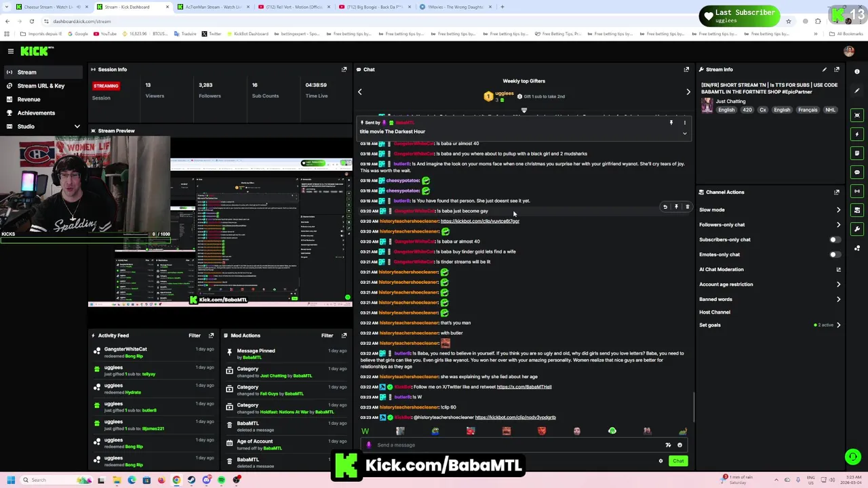Toggle Emotes-only chat switch
The image size is (868, 488).
point(835,254)
